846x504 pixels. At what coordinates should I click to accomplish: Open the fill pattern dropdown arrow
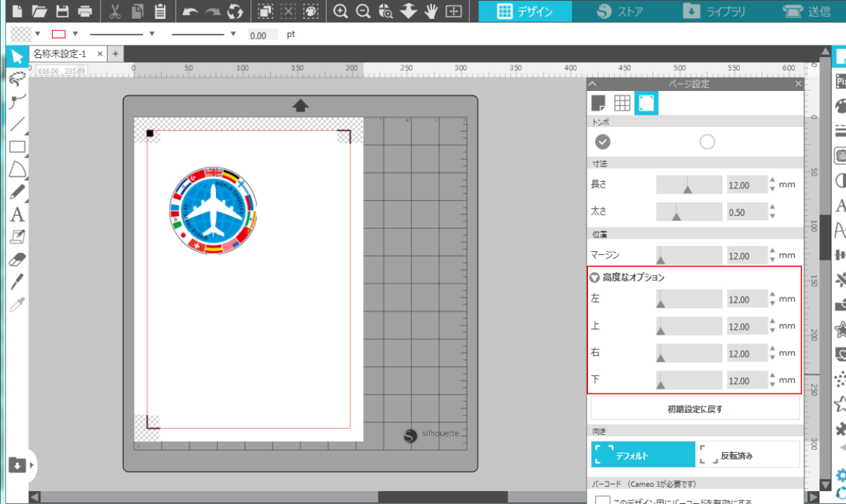click(38, 34)
